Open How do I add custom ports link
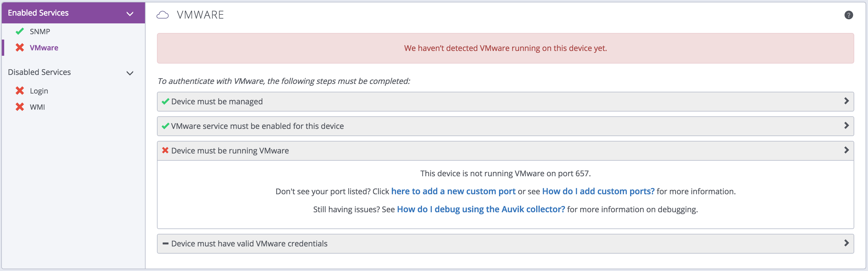Screen dimensions: 868x271 pyautogui.click(x=598, y=192)
